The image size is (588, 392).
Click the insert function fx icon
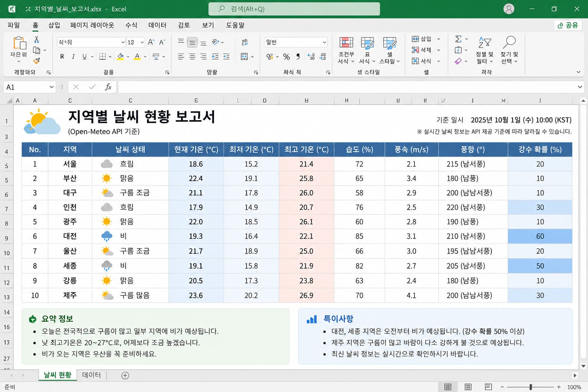[x=108, y=87]
